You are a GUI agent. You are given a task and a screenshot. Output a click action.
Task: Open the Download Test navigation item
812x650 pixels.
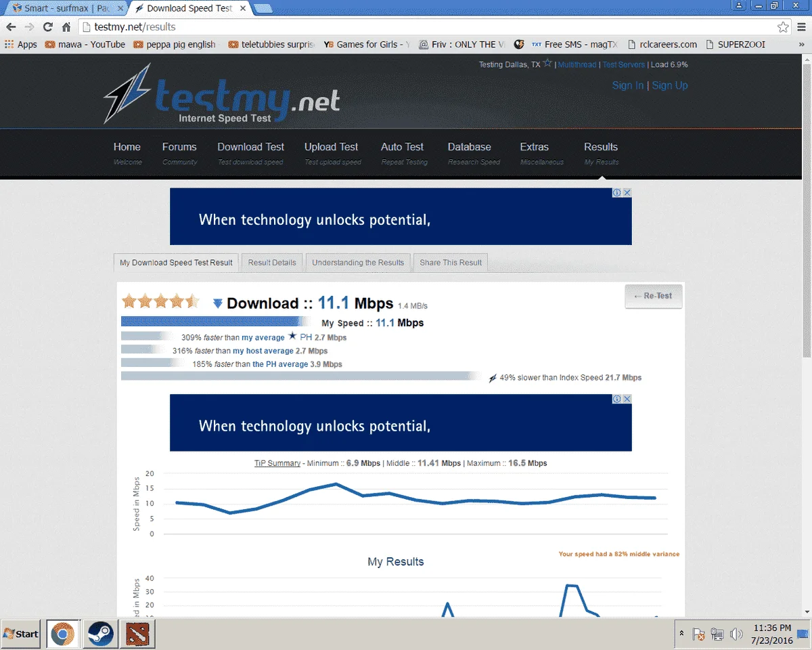pos(251,153)
